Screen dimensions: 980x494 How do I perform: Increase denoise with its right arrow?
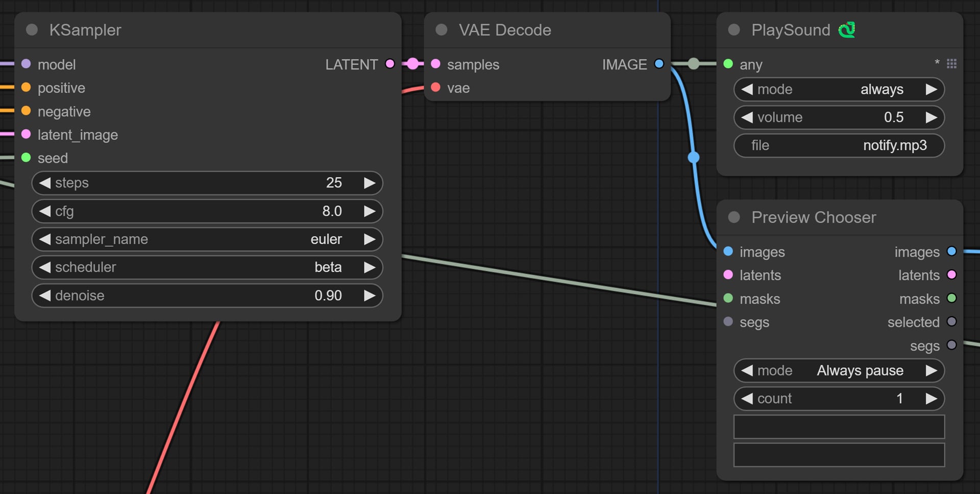pos(370,295)
